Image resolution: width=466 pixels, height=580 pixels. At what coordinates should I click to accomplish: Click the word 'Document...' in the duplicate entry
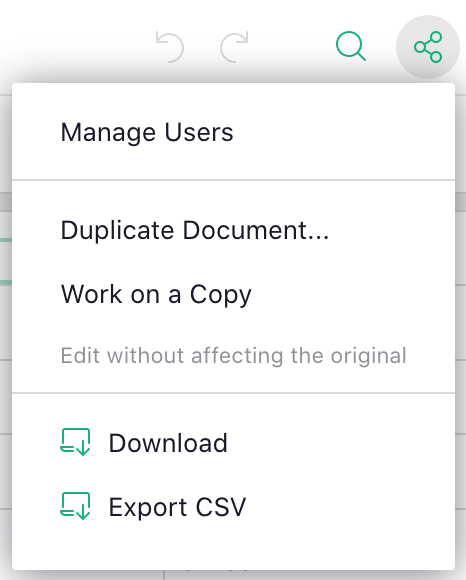coord(256,230)
